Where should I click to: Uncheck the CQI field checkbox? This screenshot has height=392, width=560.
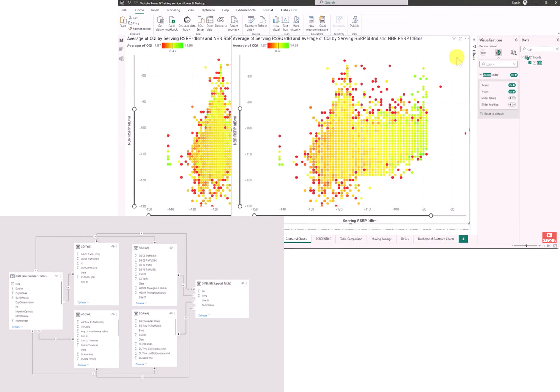[530, 63]
